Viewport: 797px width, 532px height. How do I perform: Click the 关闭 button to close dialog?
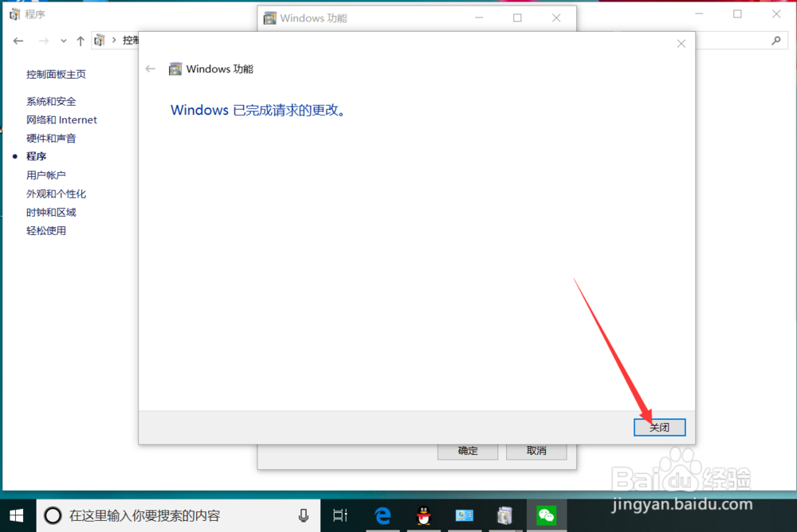pyautogui.click(x=659, y=427)
